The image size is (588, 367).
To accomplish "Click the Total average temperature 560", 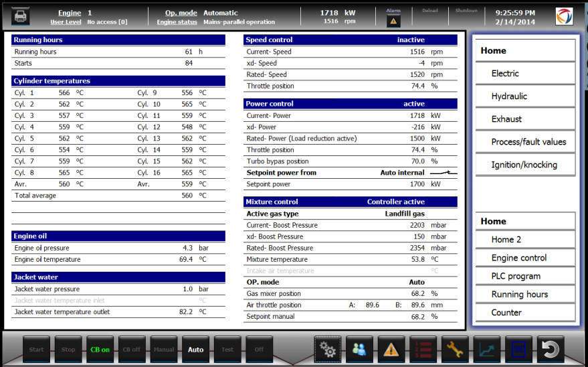I will 187,196.
